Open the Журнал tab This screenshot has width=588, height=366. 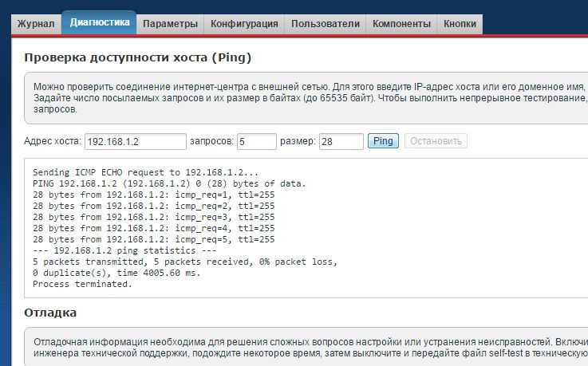pos(36,24)
